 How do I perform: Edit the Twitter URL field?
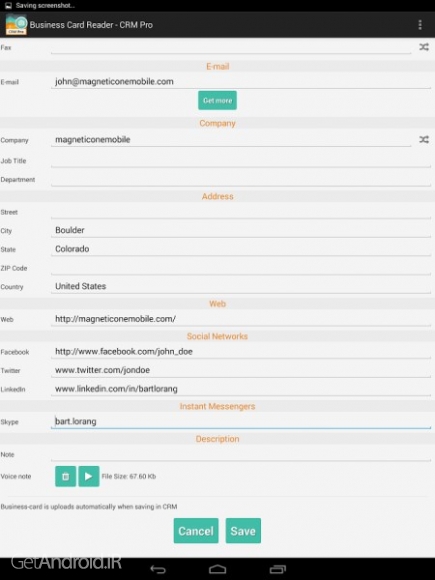pyautogui.click(x=241, y=370)
